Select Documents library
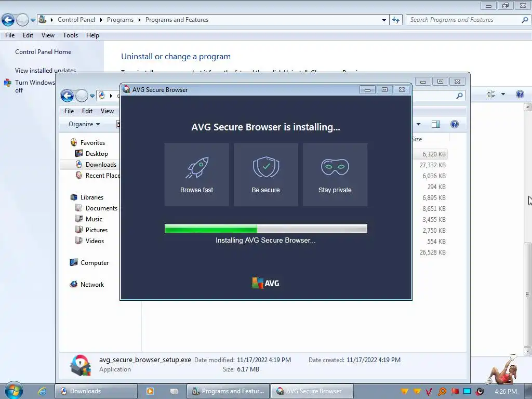 click(x=101, y=208)
